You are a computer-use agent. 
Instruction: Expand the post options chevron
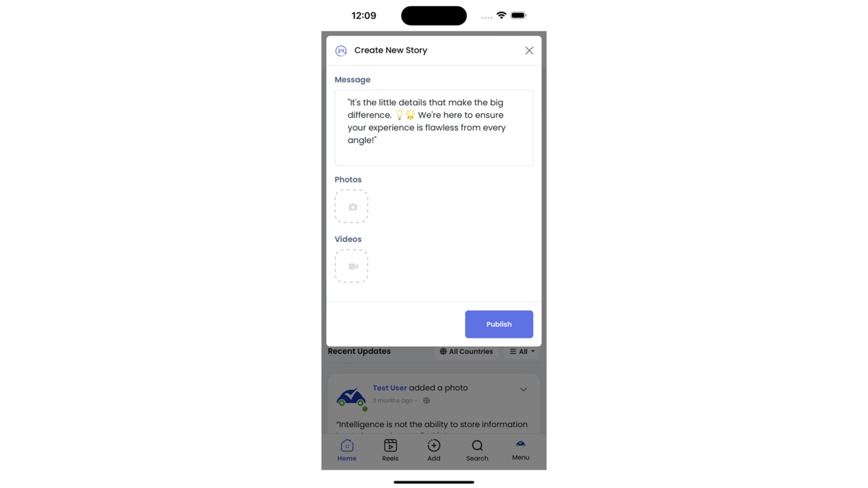pos(524,389)
